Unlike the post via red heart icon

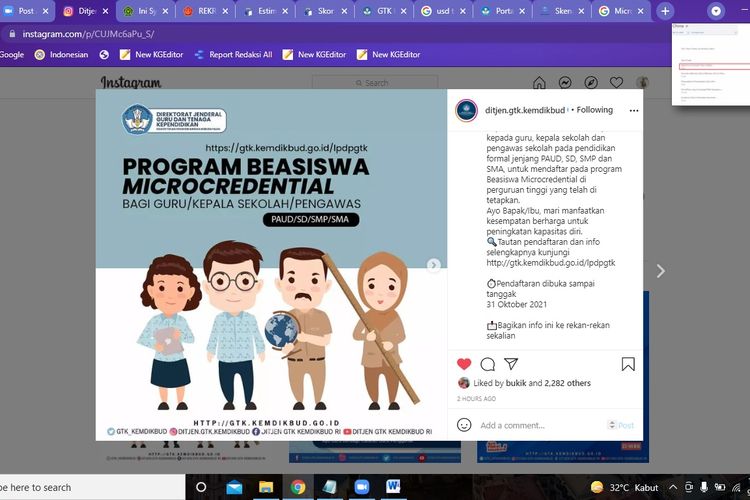[464, 364]
